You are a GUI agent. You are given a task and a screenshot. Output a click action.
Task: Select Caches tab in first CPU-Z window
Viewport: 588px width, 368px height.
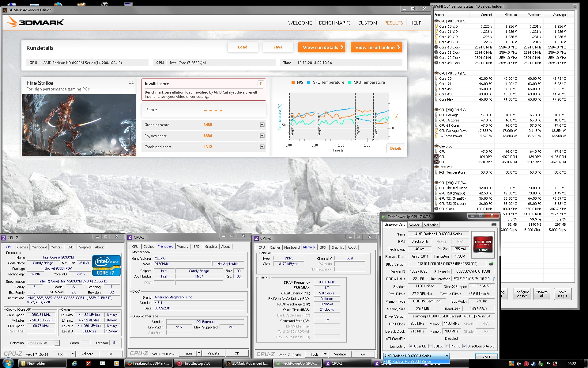pos(23,247)
